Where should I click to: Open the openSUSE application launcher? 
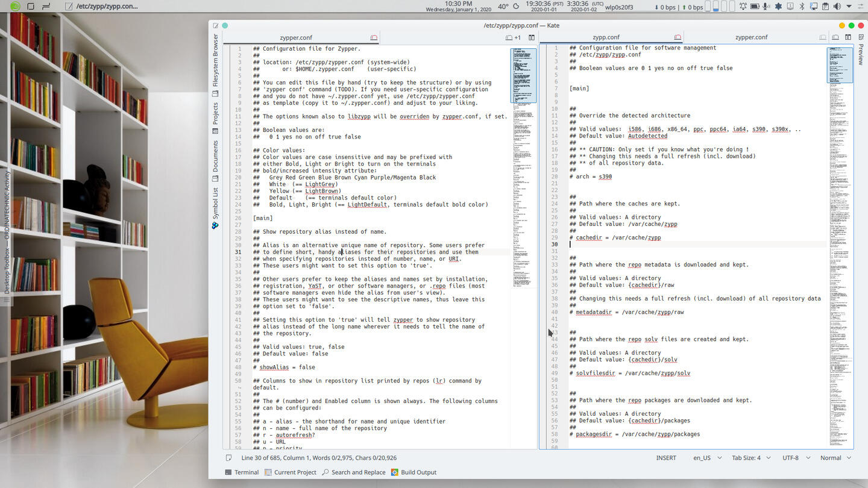tap(15, 6)
